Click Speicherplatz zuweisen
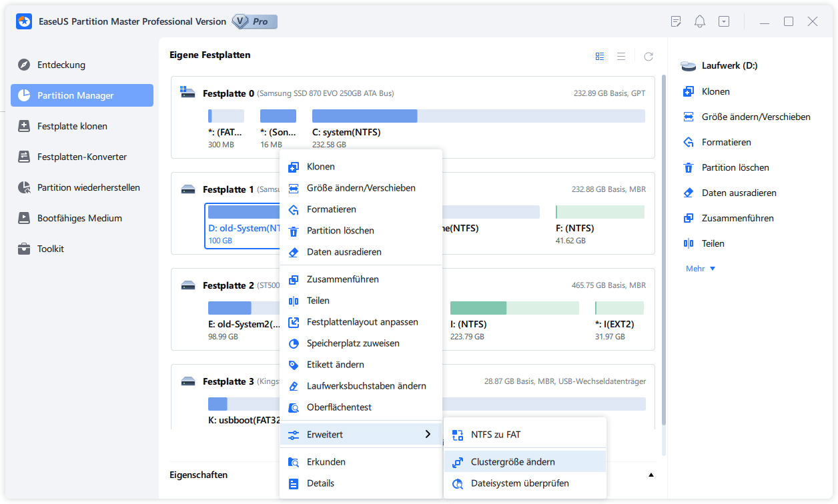 click(361, 343)
